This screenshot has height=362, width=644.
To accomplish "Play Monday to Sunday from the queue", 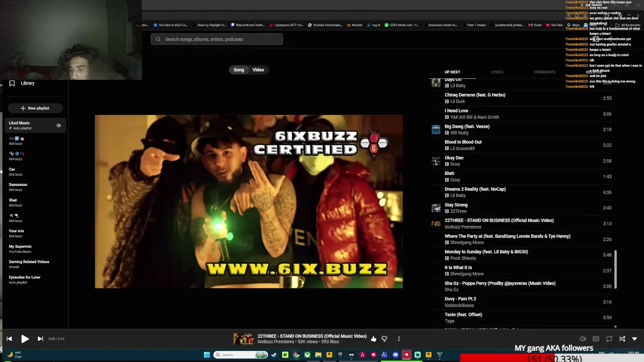I will pyautogui.click(x=522, y=255).
